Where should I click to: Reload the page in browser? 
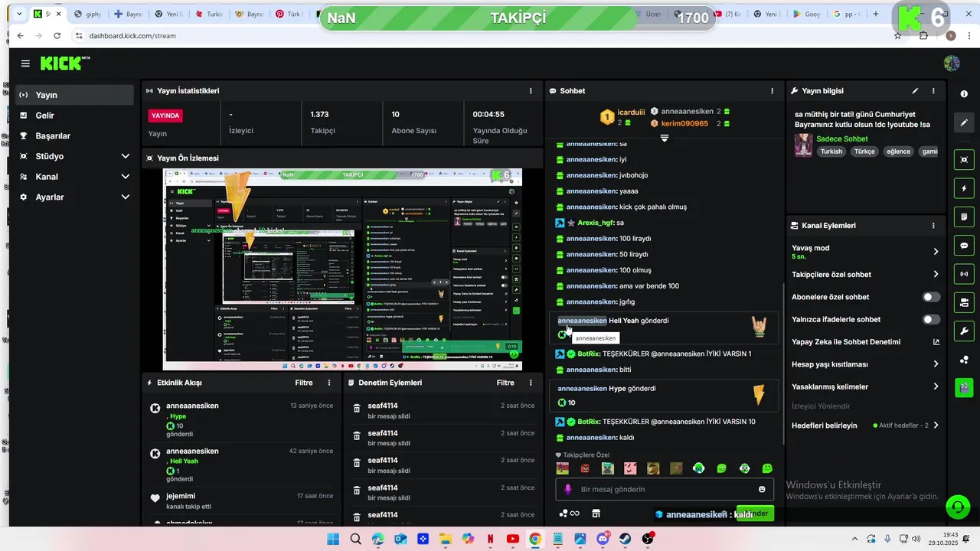(x=57, y=36)
